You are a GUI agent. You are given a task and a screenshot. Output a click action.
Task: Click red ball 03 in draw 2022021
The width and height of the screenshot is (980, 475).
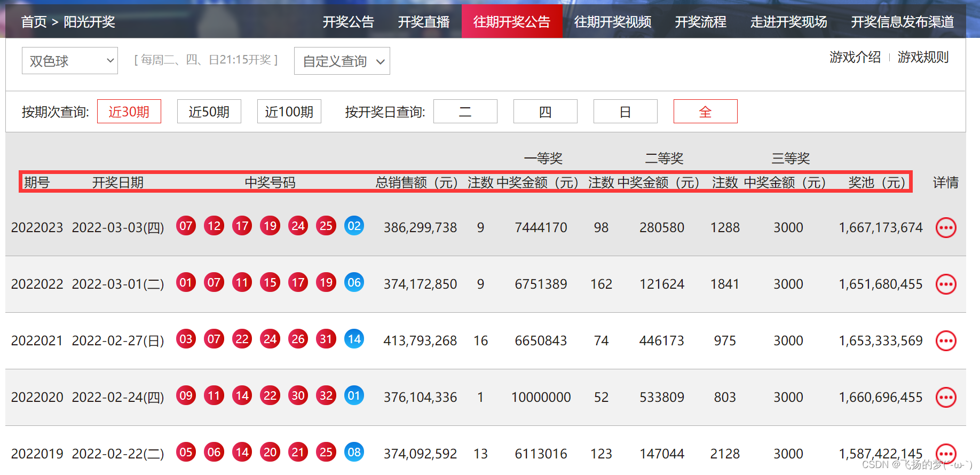[186, 339]
